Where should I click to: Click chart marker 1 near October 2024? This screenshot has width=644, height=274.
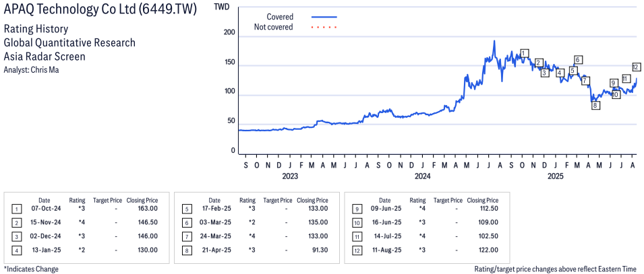[x=524, y=53]
